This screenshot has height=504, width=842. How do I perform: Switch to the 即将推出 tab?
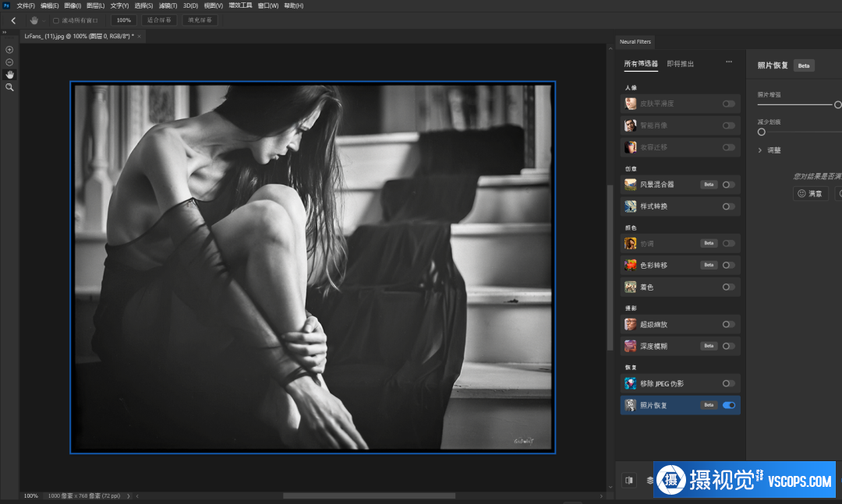coord(680,64)
